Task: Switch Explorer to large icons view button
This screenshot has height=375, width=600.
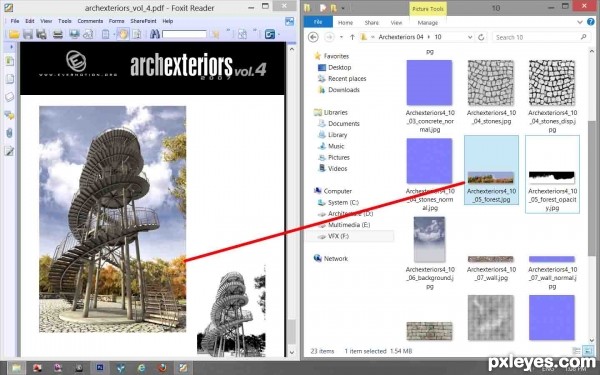Action: point(587,351)
